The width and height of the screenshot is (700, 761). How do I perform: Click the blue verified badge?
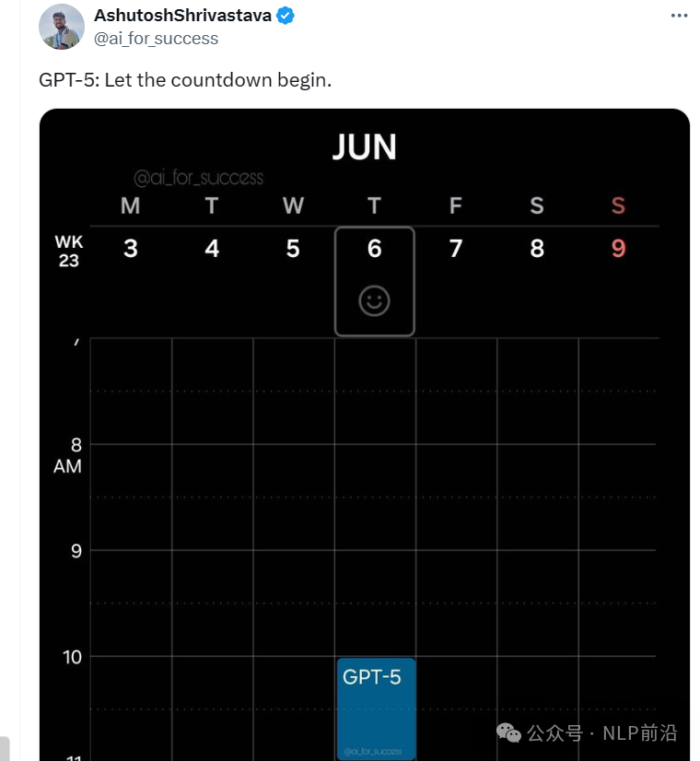(286, 16)
